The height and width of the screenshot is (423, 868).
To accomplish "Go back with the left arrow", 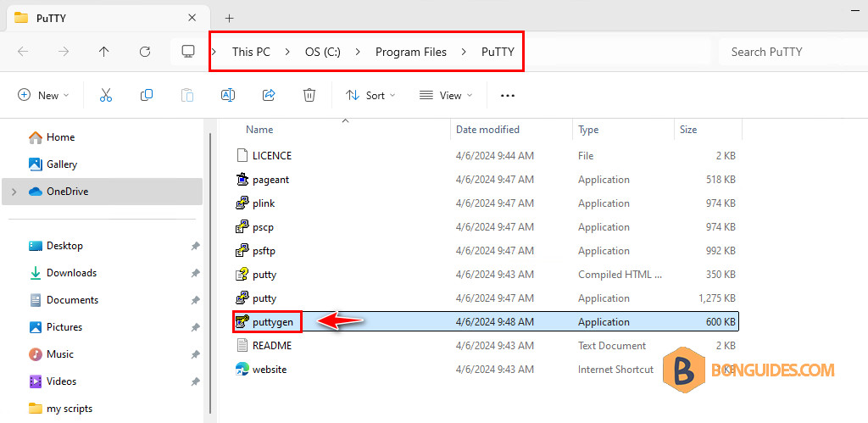I will pyautogui.click(x=23, y=52).
